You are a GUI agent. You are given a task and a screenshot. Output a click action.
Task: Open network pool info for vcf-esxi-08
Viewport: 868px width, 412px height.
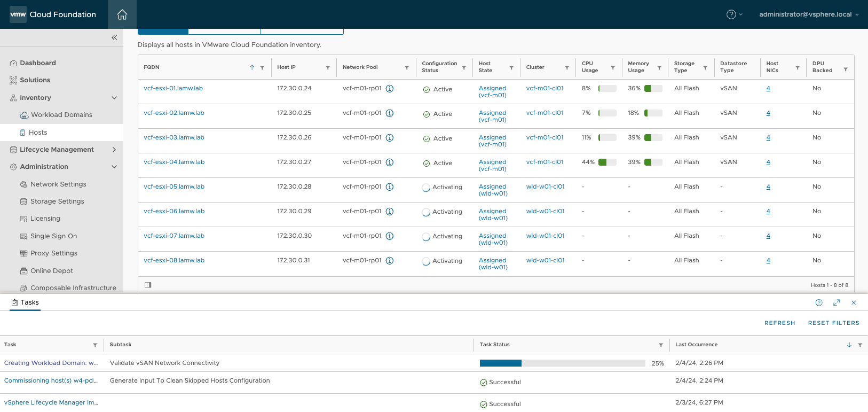(390, 261)
